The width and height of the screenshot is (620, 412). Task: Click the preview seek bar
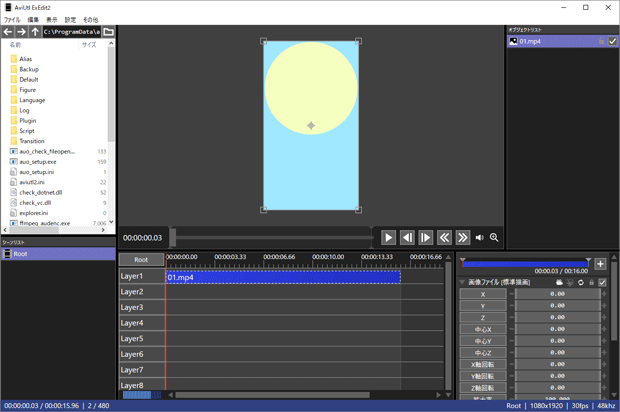273,238
